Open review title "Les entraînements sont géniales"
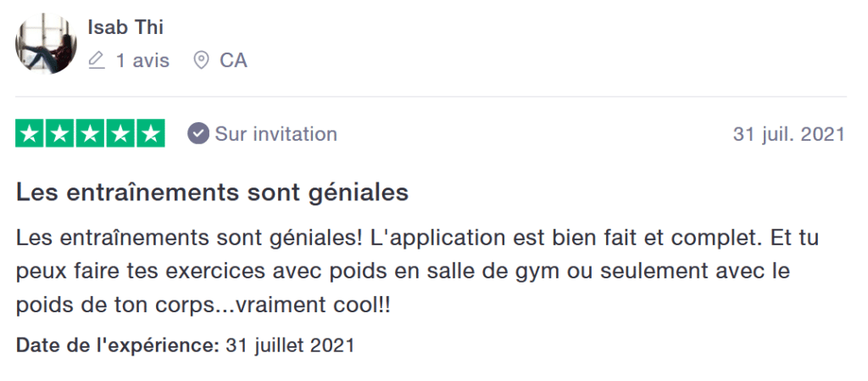868x381 pixels. [212, 193]
